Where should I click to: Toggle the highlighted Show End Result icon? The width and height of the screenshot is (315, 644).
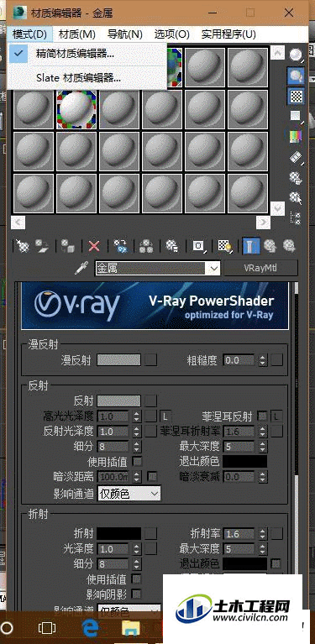pyautogui.click(x=250, y=246)
